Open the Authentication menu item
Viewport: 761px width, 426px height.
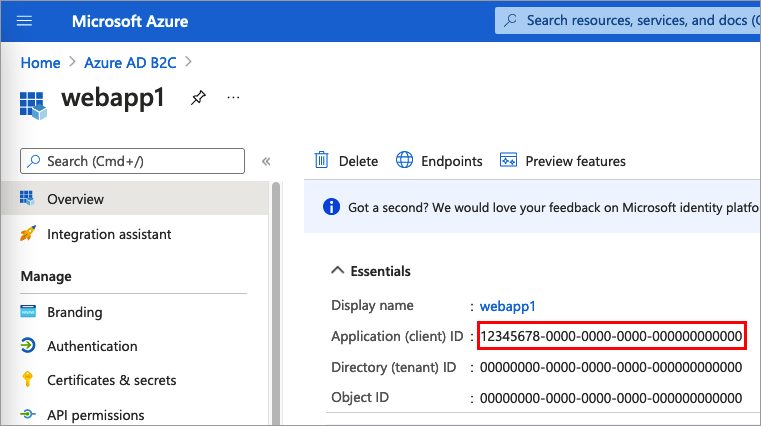[92, 346]
